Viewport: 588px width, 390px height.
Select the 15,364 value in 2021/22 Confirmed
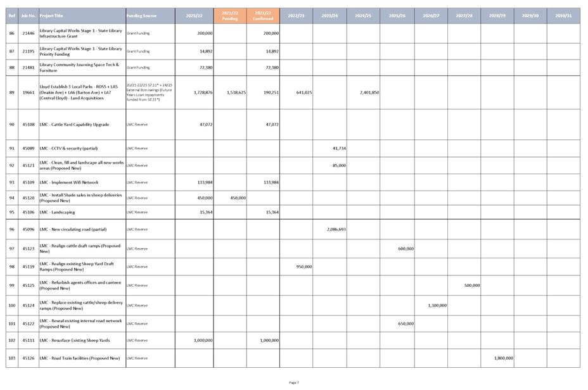272,212
